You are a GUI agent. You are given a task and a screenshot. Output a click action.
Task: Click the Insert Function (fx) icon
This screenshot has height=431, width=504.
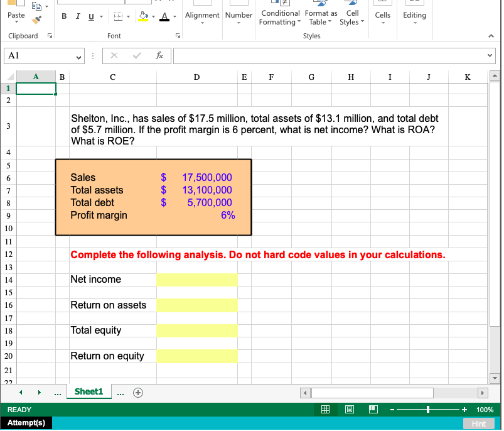159,55
